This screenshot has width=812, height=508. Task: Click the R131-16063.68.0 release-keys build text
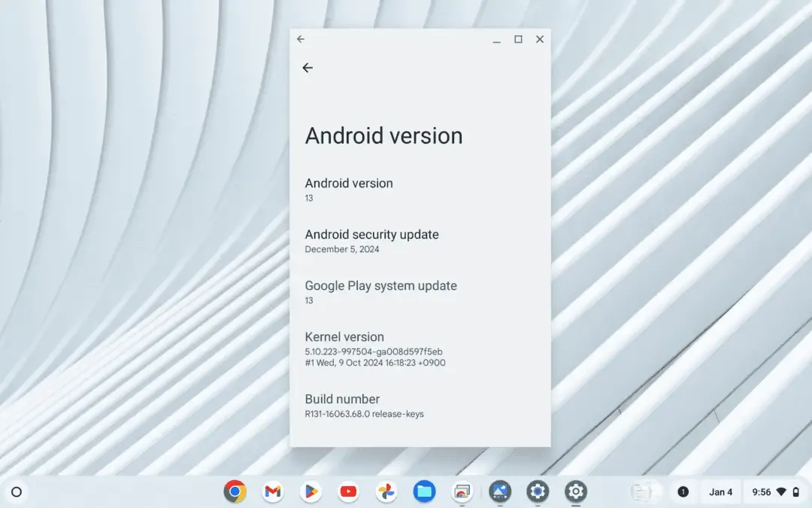[364, 414]
